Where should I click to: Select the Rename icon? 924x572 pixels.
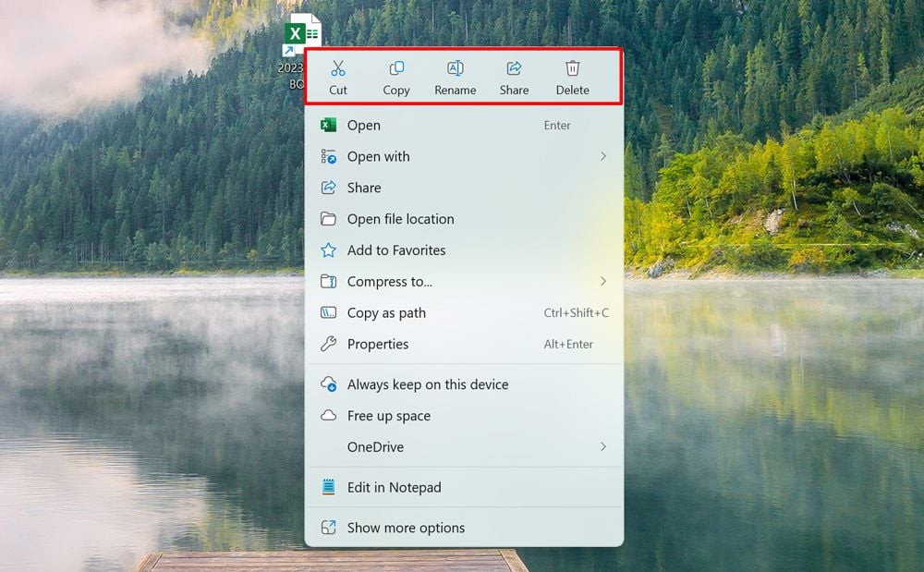click(456, 68)
